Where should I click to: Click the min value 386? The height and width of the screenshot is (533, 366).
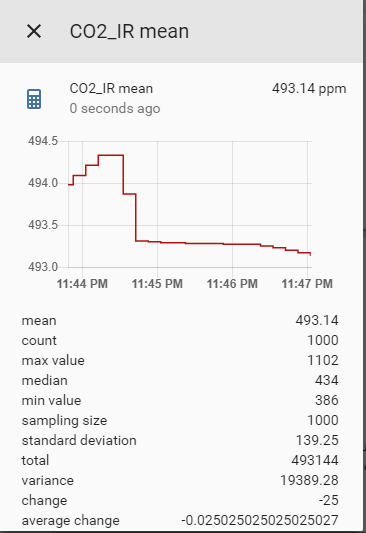pyautogui.click(x=327, y=400)
